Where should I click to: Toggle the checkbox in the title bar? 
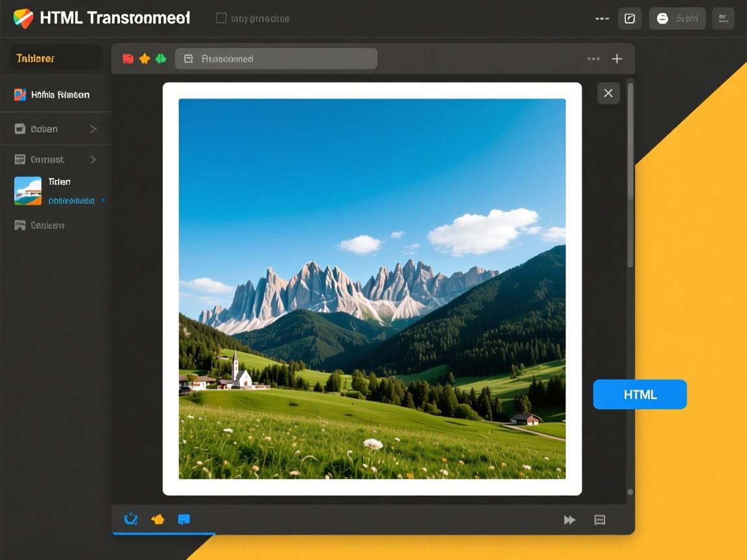[221, 18]
